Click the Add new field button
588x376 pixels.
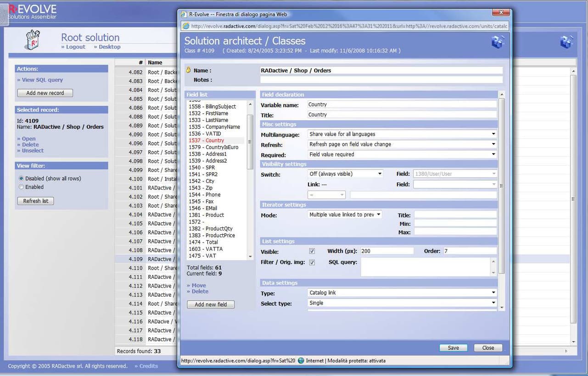211,304
